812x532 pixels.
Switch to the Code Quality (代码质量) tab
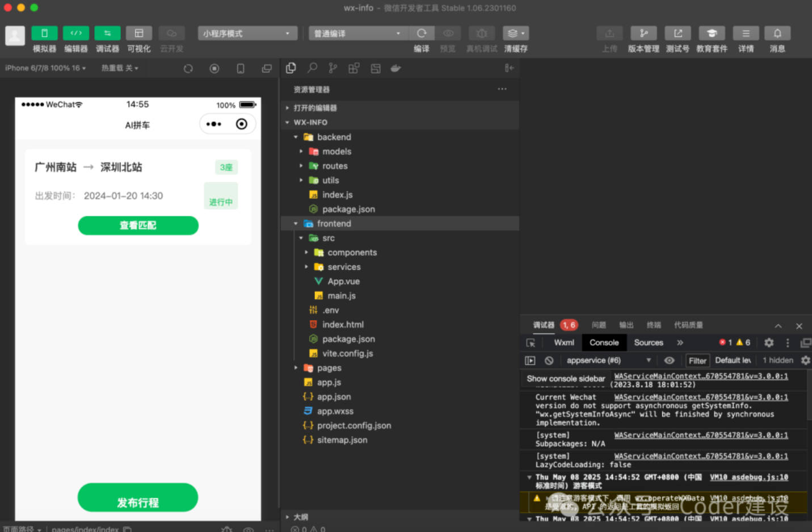coord(688,325)
